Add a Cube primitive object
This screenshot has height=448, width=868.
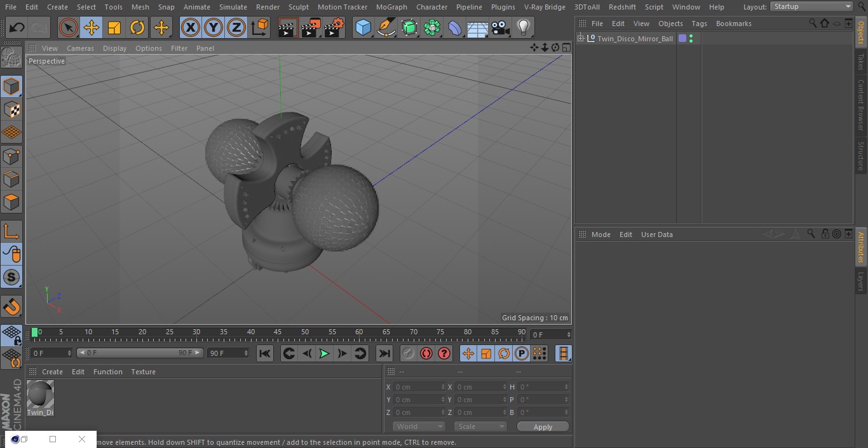[x=363, y=27]
